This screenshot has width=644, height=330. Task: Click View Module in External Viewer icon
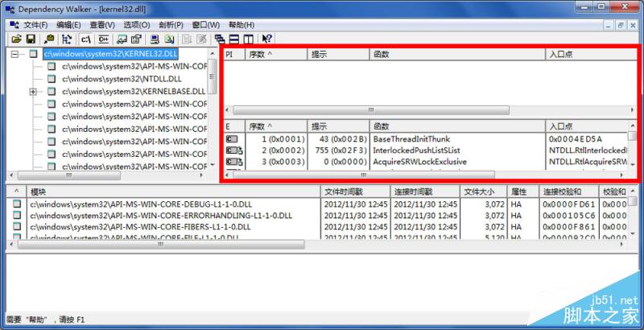coord(122,39)
